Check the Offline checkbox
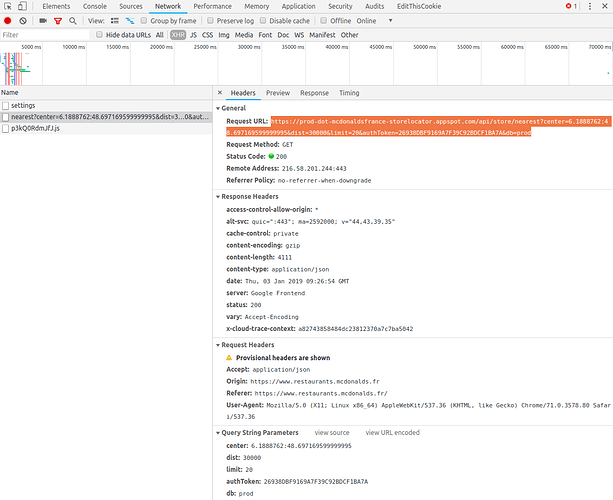 (323, 20)
